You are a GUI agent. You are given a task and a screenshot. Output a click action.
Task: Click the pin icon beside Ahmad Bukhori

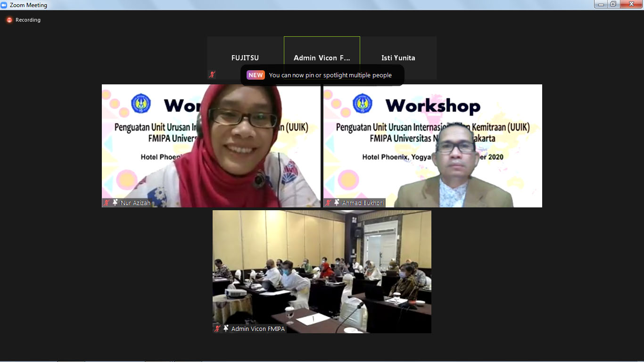(337, 203)
